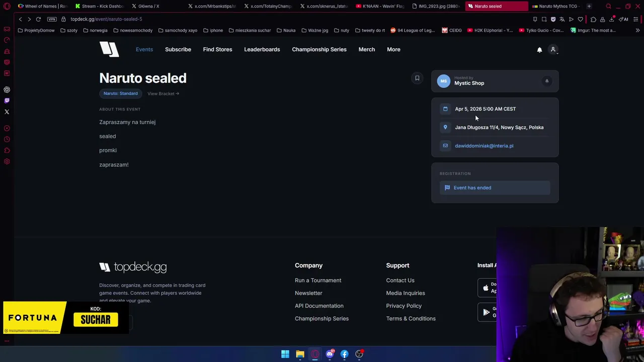644x362 pixels.
Task: Expand the More navigation menu
Action: pyautogui.click(x=393, y=49)
